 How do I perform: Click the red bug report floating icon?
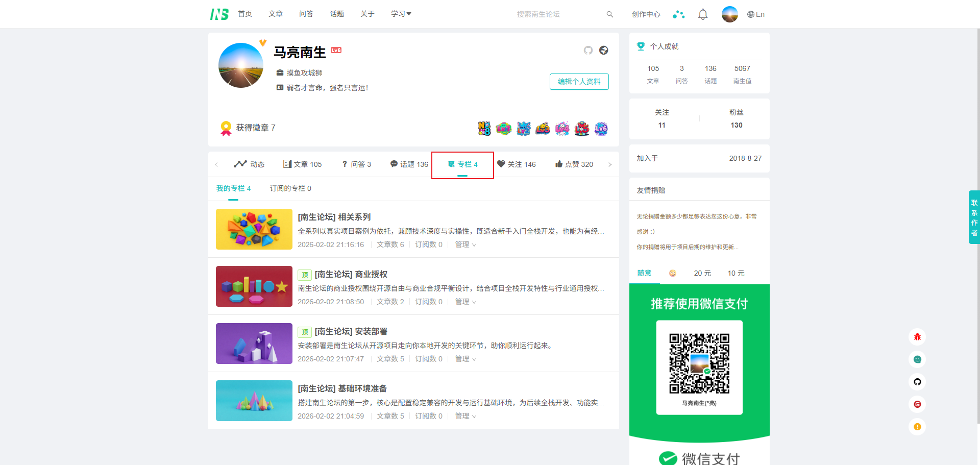point(917,337)
